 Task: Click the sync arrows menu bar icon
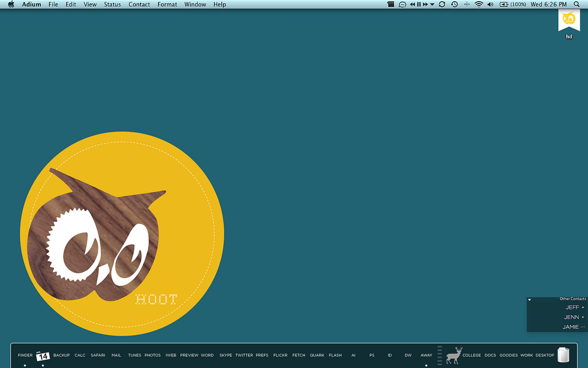point(442,5)
